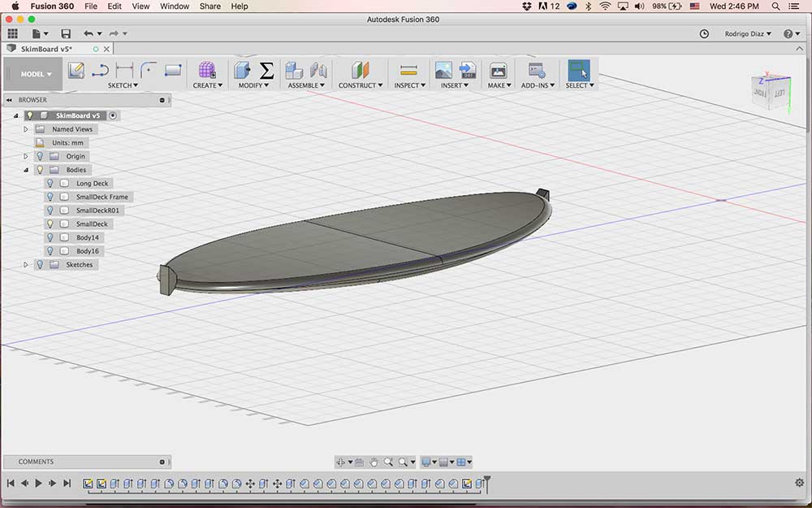This screenshot has width=812, height=508.
Task: Hide the Long Deck body lightbulb
Action: pos(50,183)
